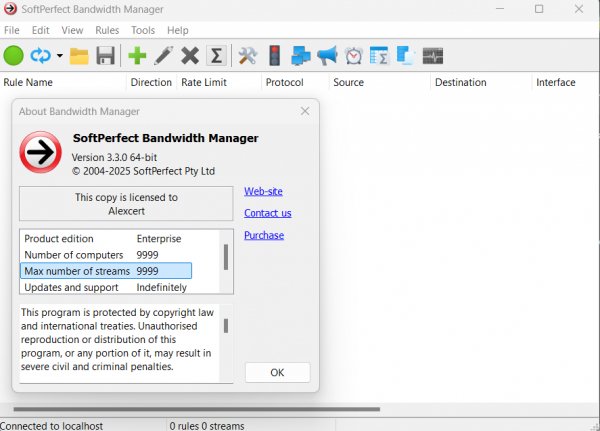The height and width of the screenshot is (431, 600).
Task: Select the Updates and support row
Action: (x=106, y=287)
